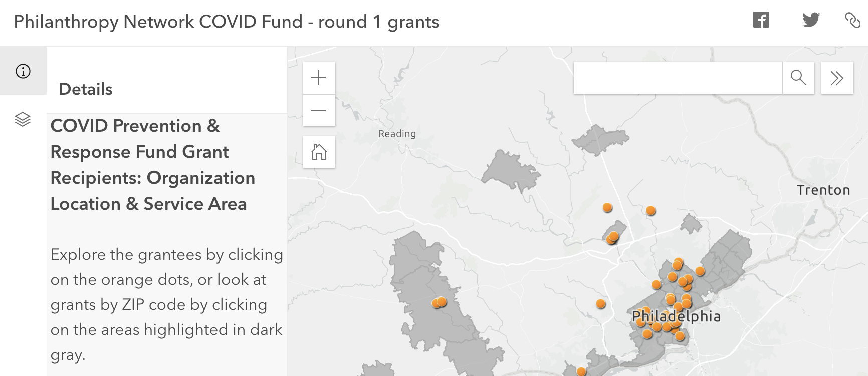Click the search magnifier button
868x376 pixels.
798,78
